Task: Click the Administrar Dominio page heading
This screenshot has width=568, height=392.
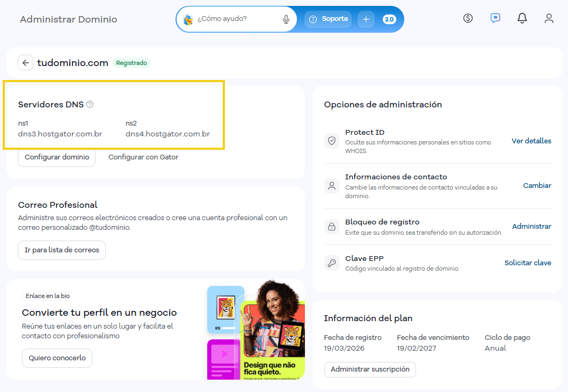Action: point(69,19)
